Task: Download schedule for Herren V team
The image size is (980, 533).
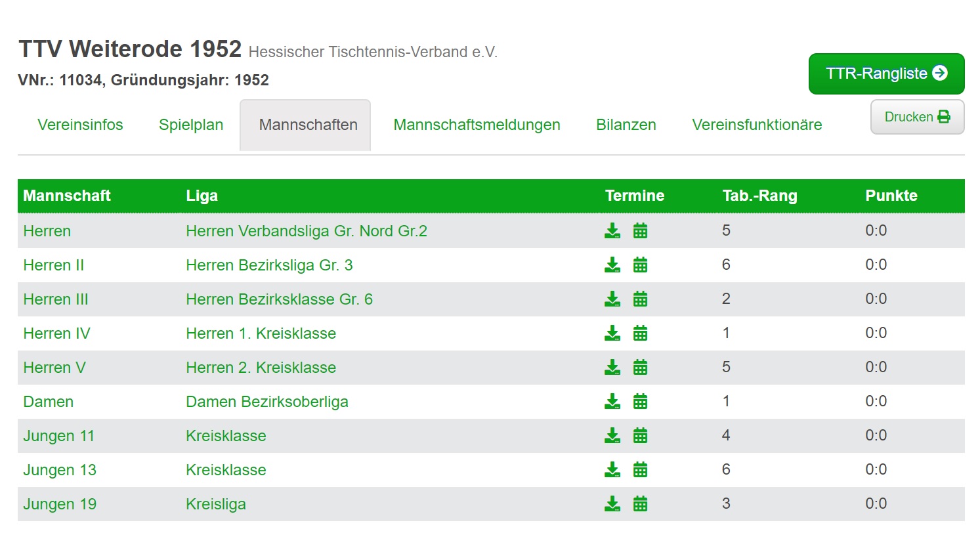Action: point(612,367)
